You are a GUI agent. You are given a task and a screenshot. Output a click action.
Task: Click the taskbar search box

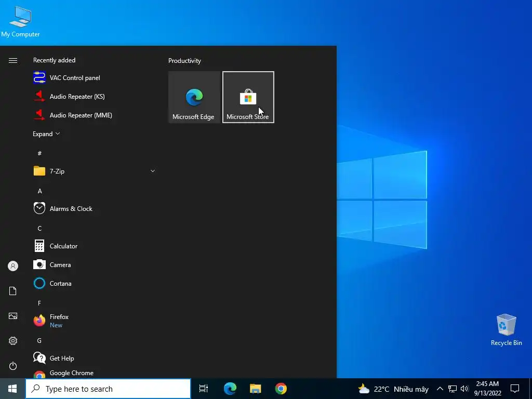click(x=108, y=389)
